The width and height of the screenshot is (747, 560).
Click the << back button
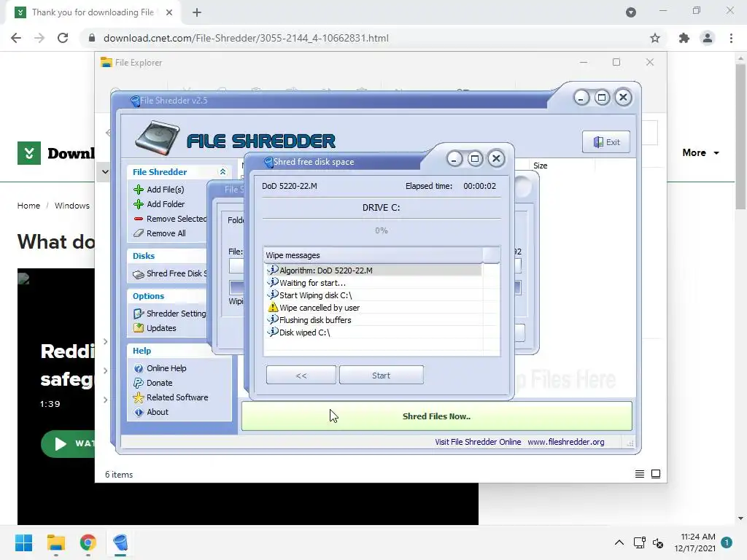click(301, 376)
